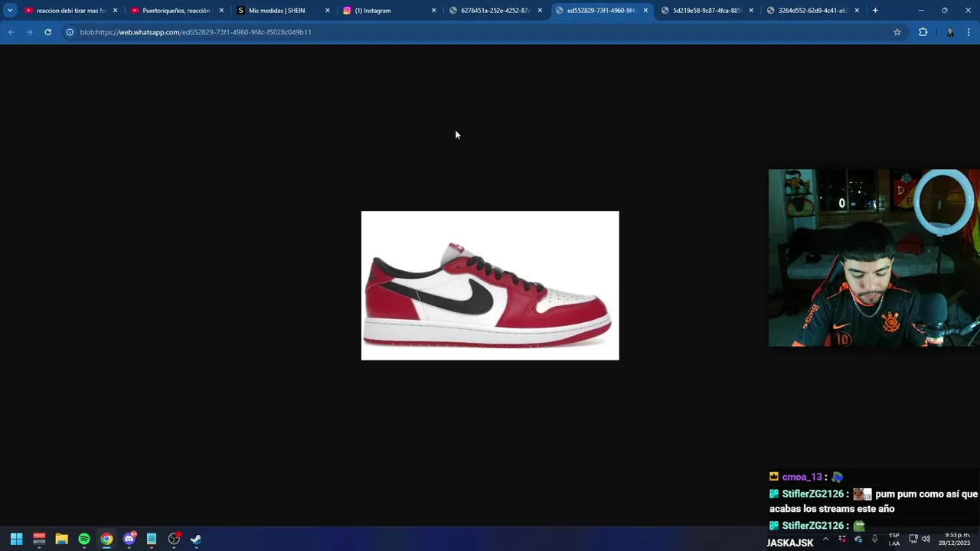Open Steam from the taskbar
The width and height of the screenshot is (980, 551).
pyautogui.click(x=196, y=539)
